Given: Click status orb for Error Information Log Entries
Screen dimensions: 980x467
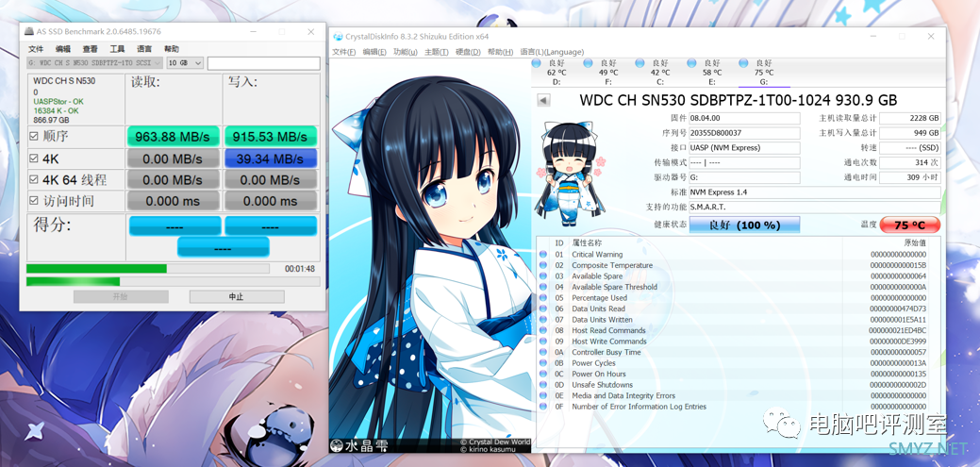Looking at the screenshot, I should pos(543,407).
